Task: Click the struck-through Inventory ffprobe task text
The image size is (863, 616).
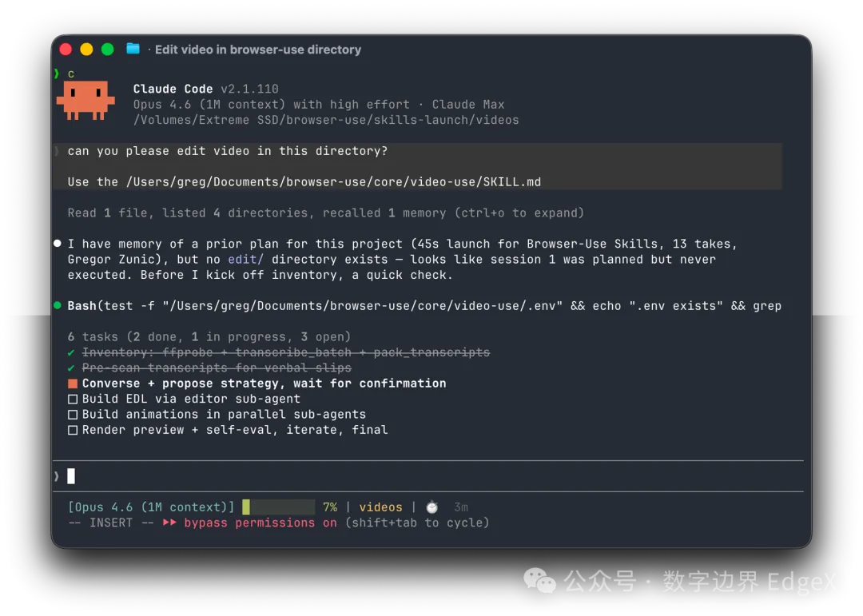Action: [285, 352]
